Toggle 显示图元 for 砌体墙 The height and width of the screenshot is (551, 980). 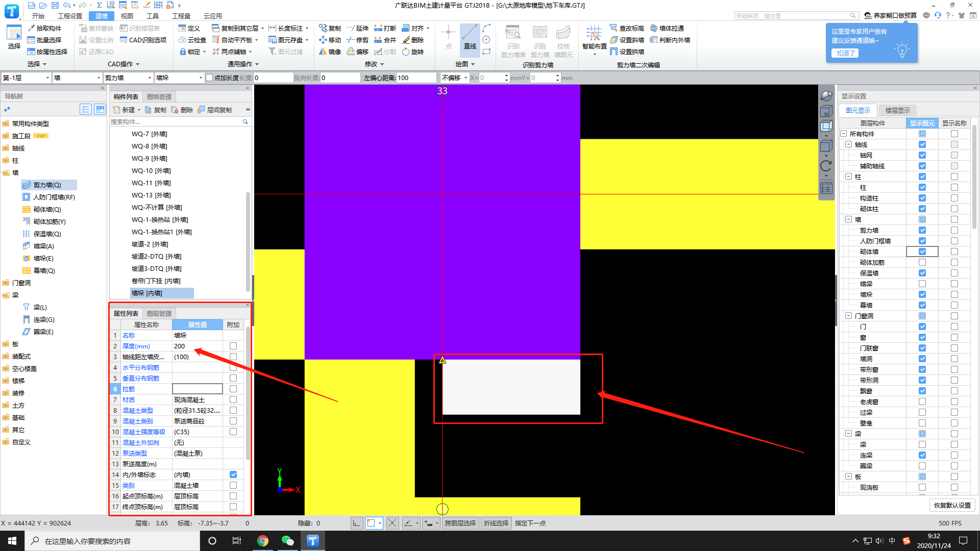(922, 252)
